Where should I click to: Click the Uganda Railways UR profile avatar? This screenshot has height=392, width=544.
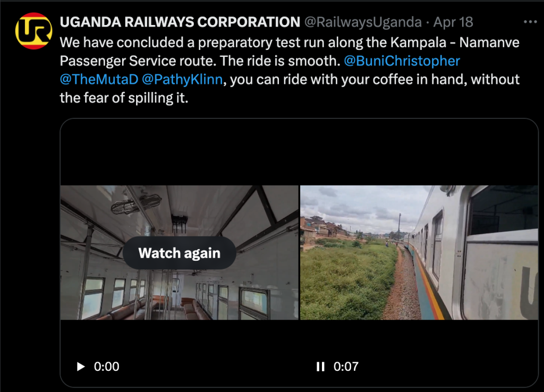click(33, 31)
